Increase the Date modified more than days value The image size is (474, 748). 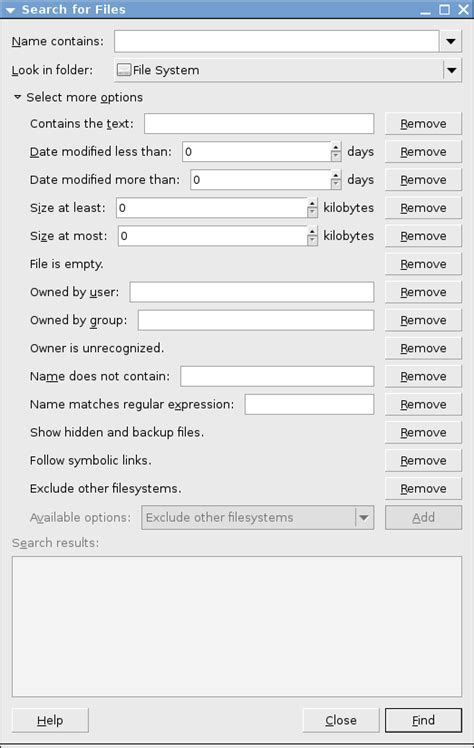336,175
